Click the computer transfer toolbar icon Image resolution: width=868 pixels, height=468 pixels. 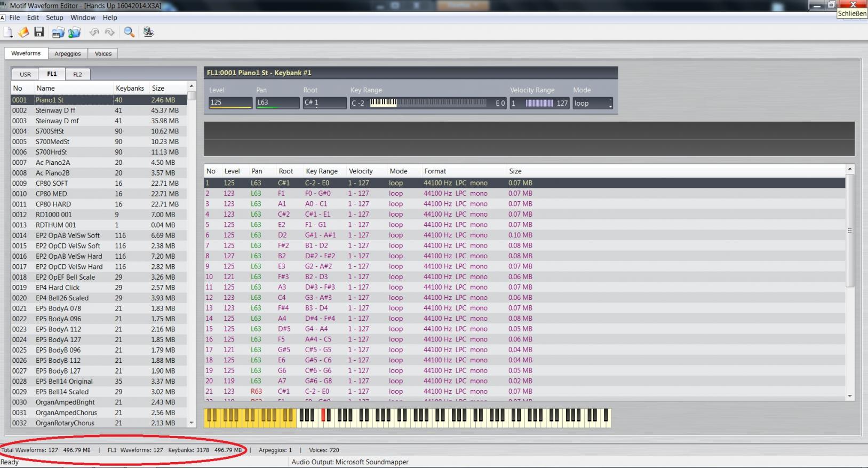(x=148, y=33)
